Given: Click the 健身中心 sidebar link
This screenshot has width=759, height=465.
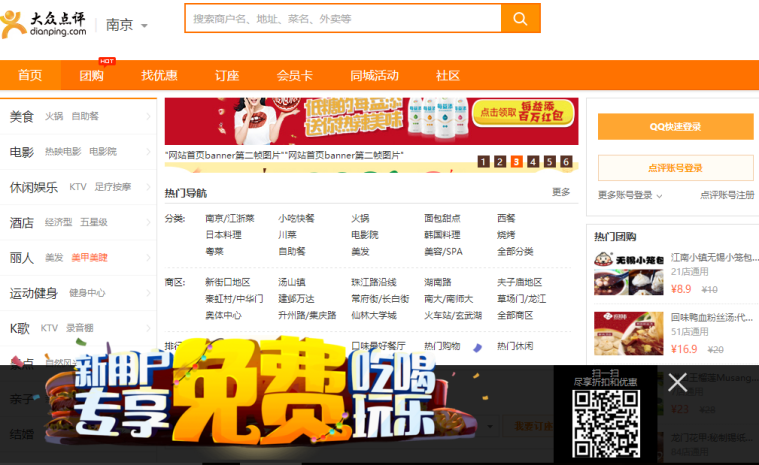Looking at the screenshot, I should pyautogui.click(x=87, y=293).
